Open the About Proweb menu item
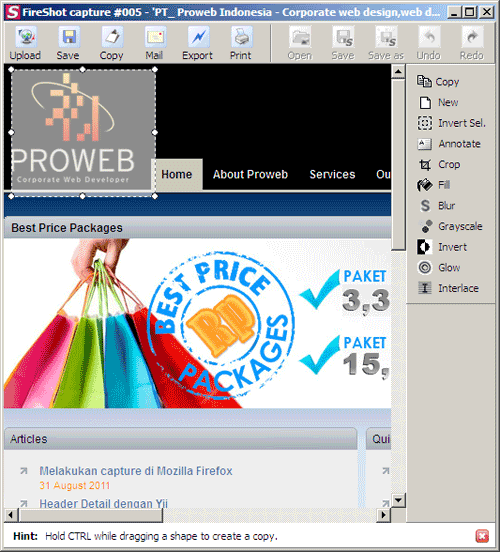The height and width of the screenshot is (552, 500). 250,175
